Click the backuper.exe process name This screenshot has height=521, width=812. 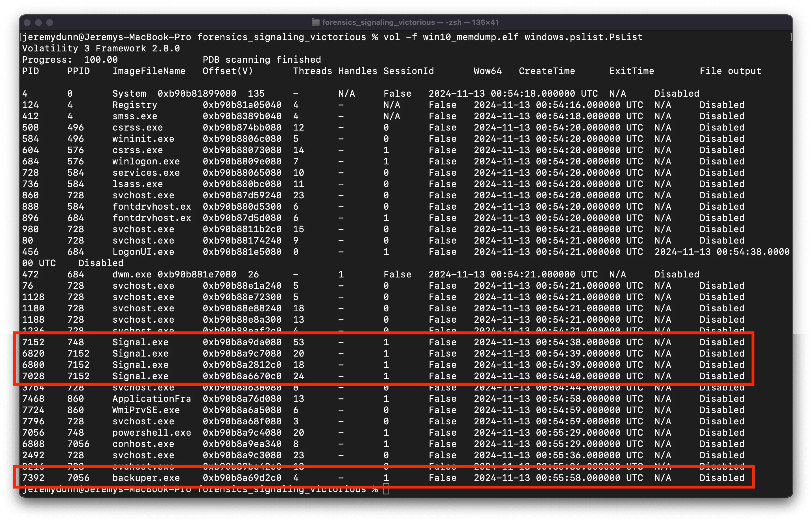tap(146, 478)
